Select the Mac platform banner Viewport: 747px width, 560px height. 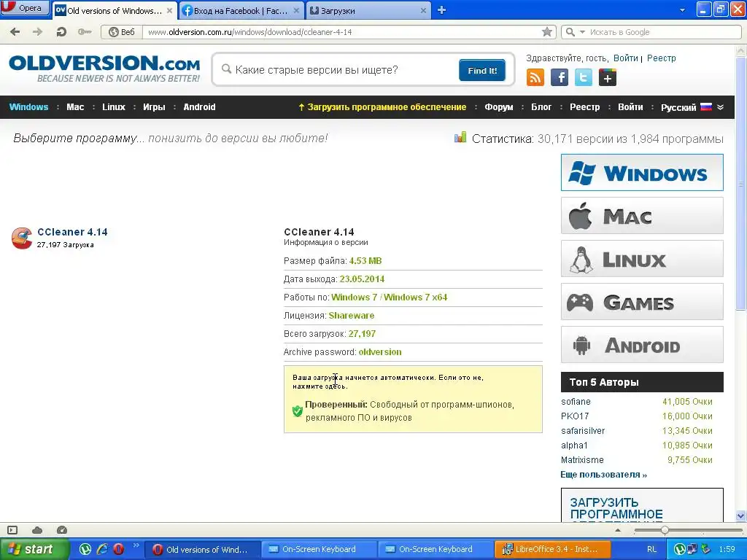tap(642, 216)
